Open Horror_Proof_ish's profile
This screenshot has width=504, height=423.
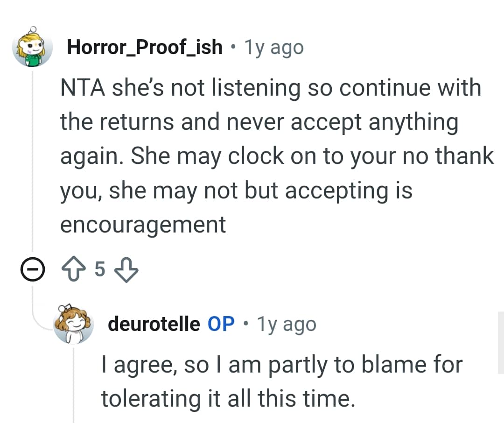144,47
